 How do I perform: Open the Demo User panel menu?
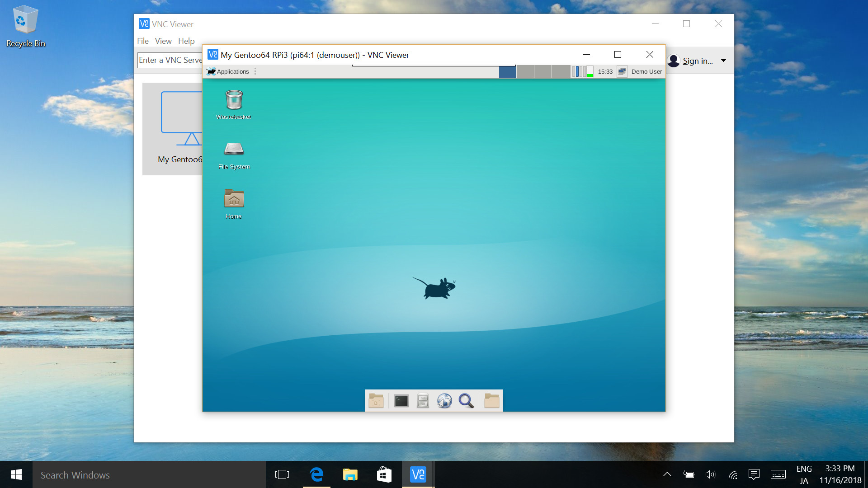[x=646, y=71]
